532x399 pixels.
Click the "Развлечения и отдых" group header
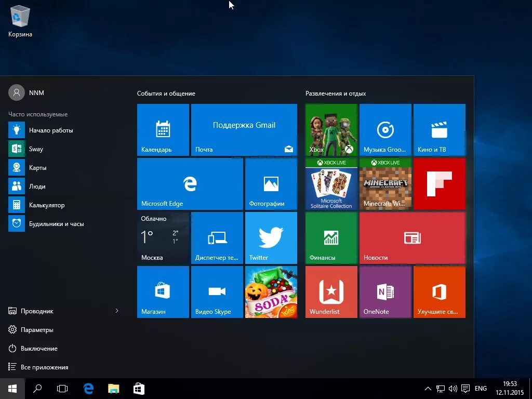pyautogui.click(x=336, y=94)
